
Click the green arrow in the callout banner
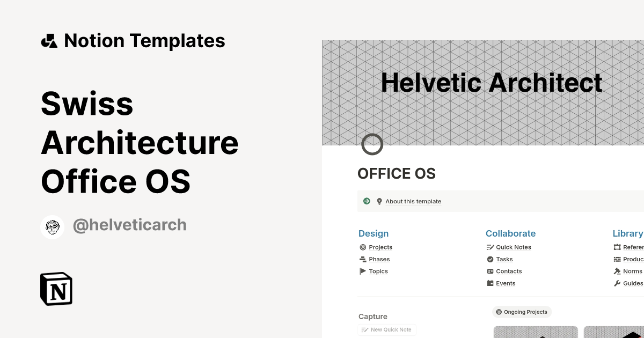coord(367,201)
